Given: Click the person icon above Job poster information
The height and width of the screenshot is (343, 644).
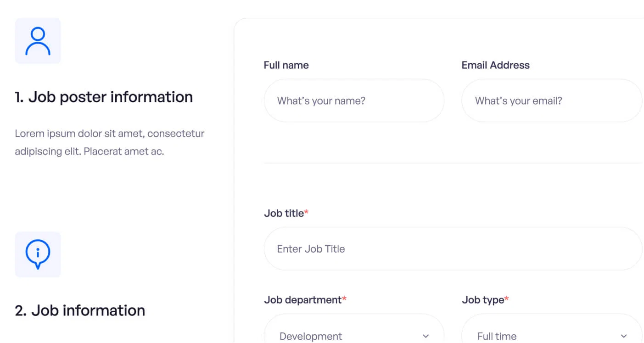Looking at the screenshot, I should 38,41.
